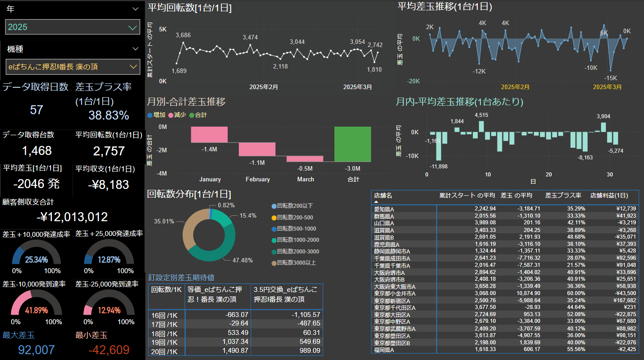The width and height of the screenshot is (644, 360).
Task: Click the green 合計 bar in waterfall chart
Action: [352, 144]
